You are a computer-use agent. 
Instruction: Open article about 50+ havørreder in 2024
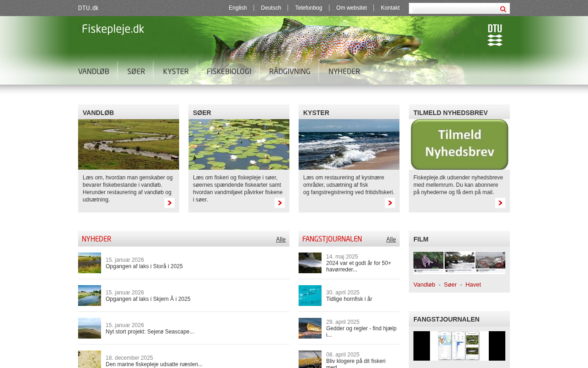point(359,266)
